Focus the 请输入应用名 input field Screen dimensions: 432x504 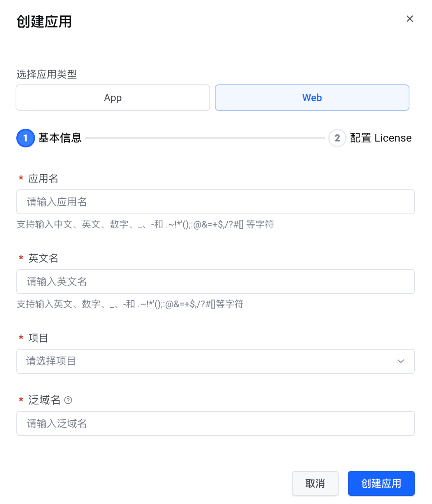pyautogui.click(x=215, y=202)
